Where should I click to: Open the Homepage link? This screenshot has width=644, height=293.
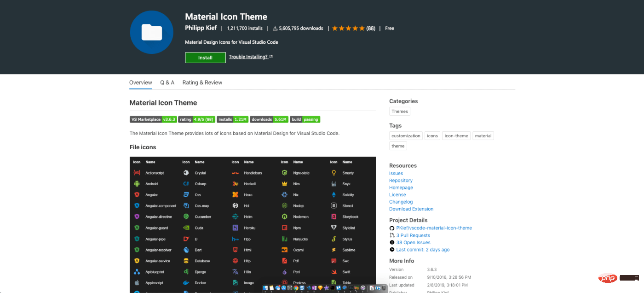[x=401, y=188]
